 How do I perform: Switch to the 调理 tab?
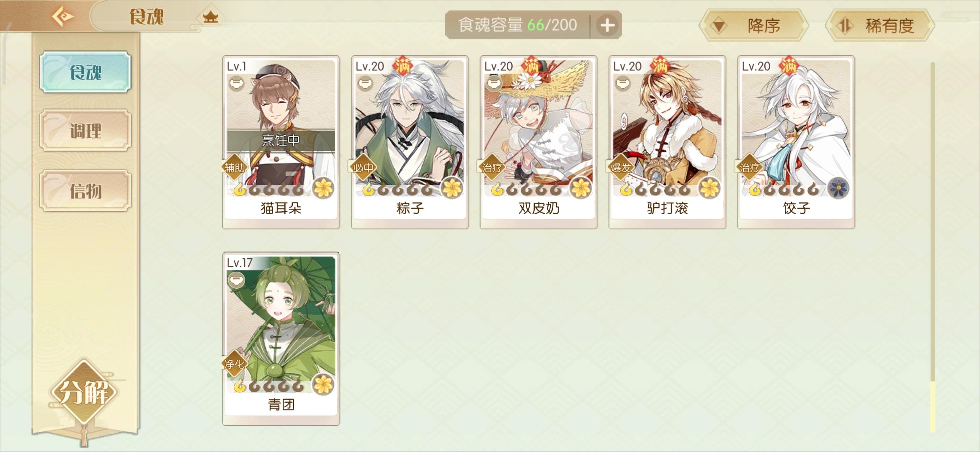tap(85, 131)
